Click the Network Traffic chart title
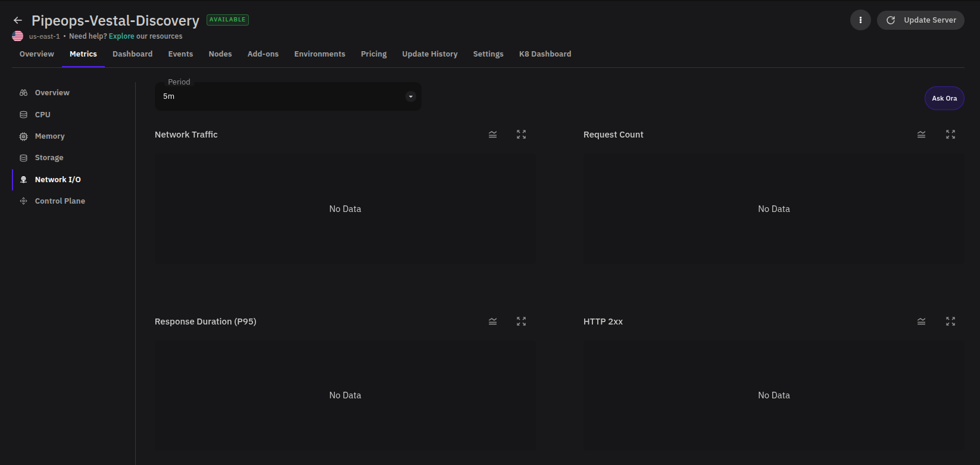 (x=186, y=135)
